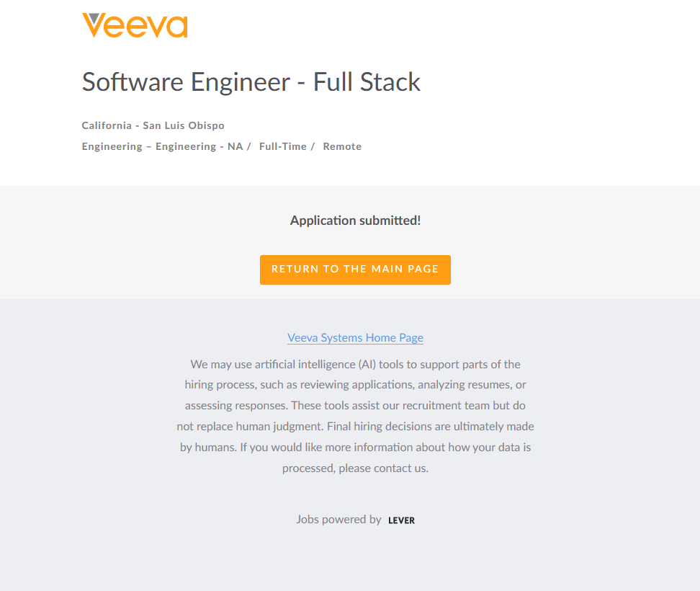Viewport: 700px width, 591px height.
Task: Click the Full-Time commitment label
Action: 283,146
